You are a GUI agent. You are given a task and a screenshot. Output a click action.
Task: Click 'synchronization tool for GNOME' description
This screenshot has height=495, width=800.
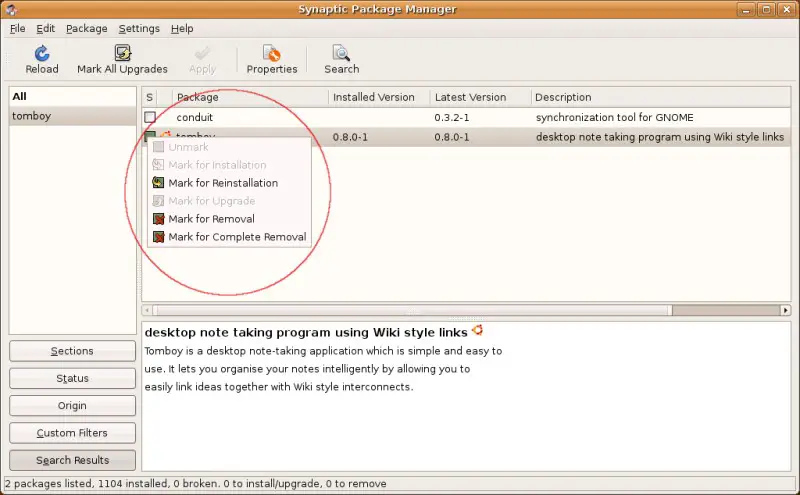coord(614,117)
